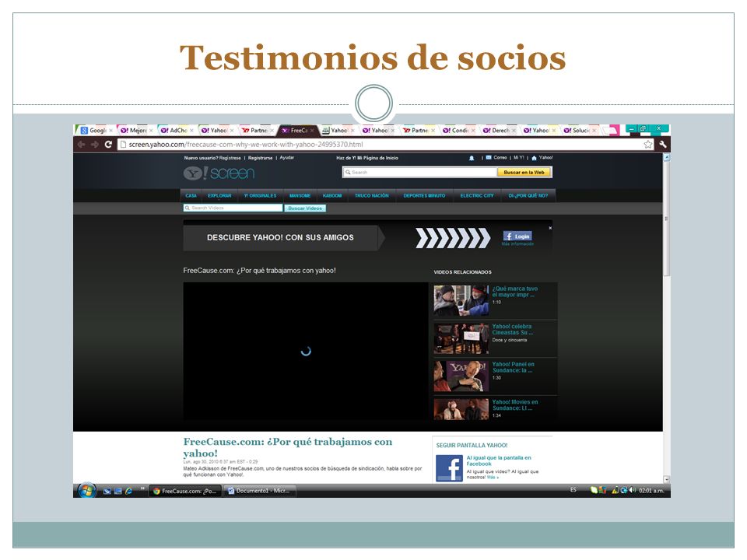The width and height of the screenshot is (747, 560).
Task: Click the Yahoo web Search field
Action: [x=419, y=173]
